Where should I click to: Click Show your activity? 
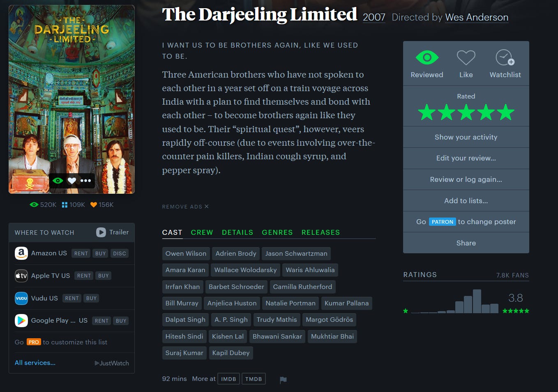point(466,137)
